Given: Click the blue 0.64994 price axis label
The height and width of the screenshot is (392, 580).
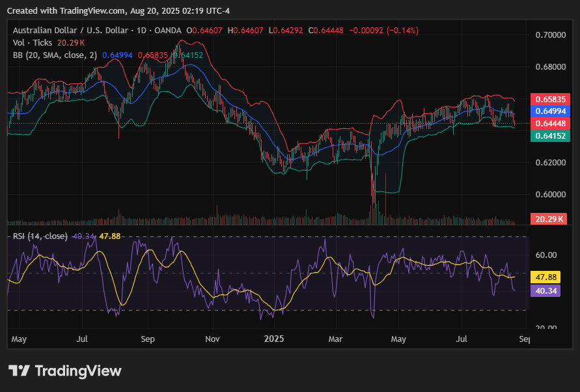Looking at the screenshot, I should click(x=551, y=111).
